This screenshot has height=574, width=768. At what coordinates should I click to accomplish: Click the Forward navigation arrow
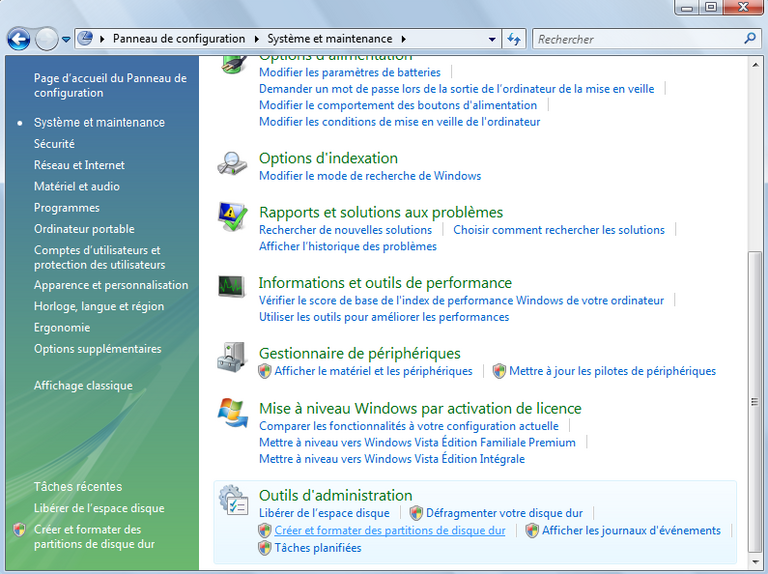coord(47,39)
